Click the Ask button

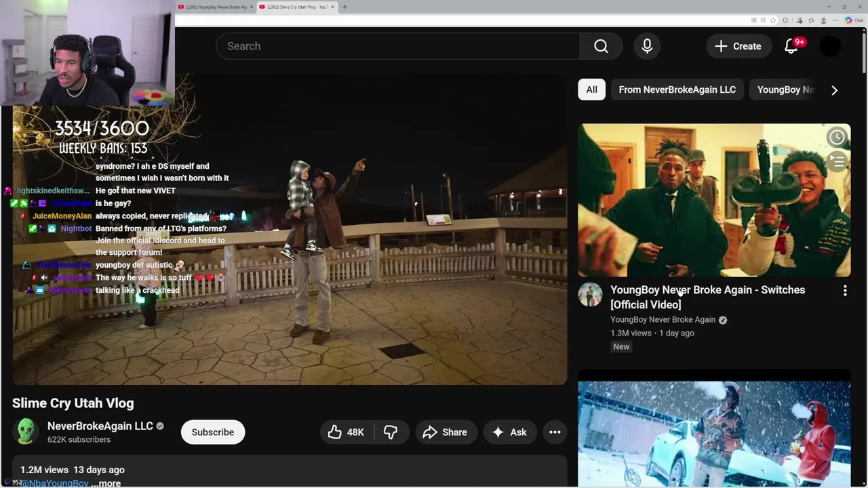click(509, 432)
